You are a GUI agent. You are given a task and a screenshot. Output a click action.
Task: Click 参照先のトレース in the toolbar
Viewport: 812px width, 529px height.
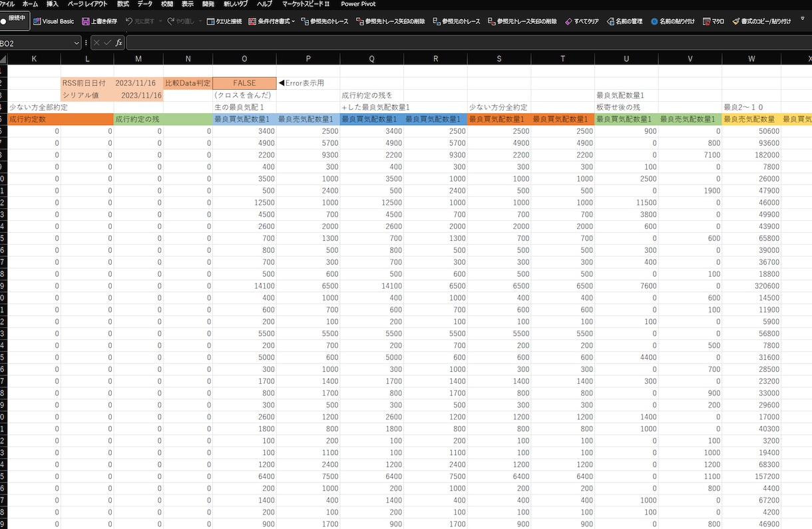coord(325,21)
